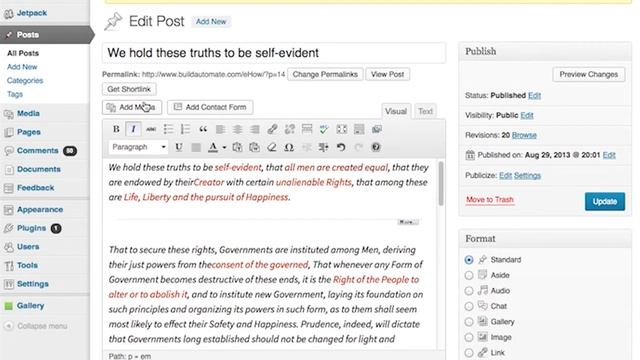Open Appearance in the sidebar menu
The height and width of the screenshot is (360, 640).
(40, 210)
